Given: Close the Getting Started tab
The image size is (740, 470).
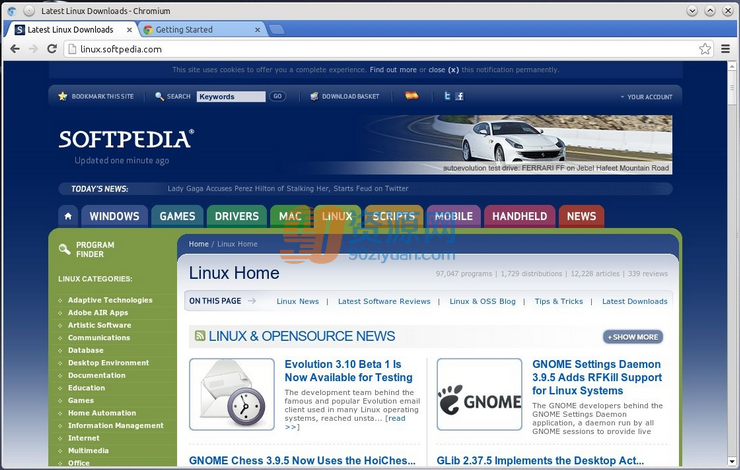Looking at the screenshot, I should pos(257,30).
